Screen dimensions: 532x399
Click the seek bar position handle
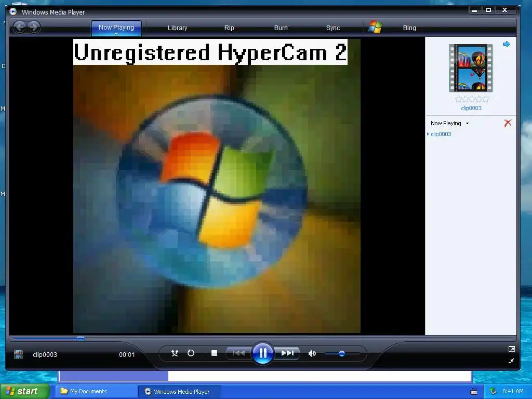(81, 338)
